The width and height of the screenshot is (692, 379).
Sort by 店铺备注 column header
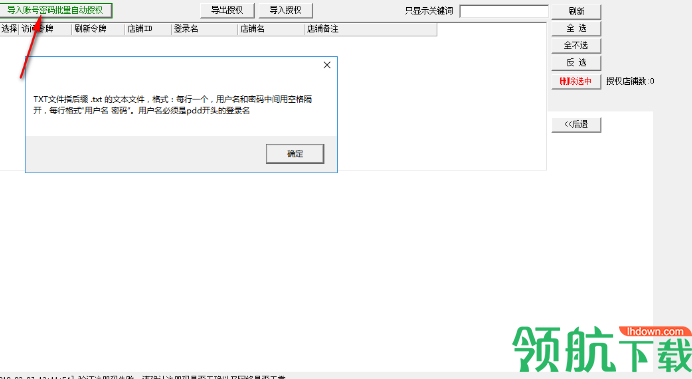(x=371, y=29)
